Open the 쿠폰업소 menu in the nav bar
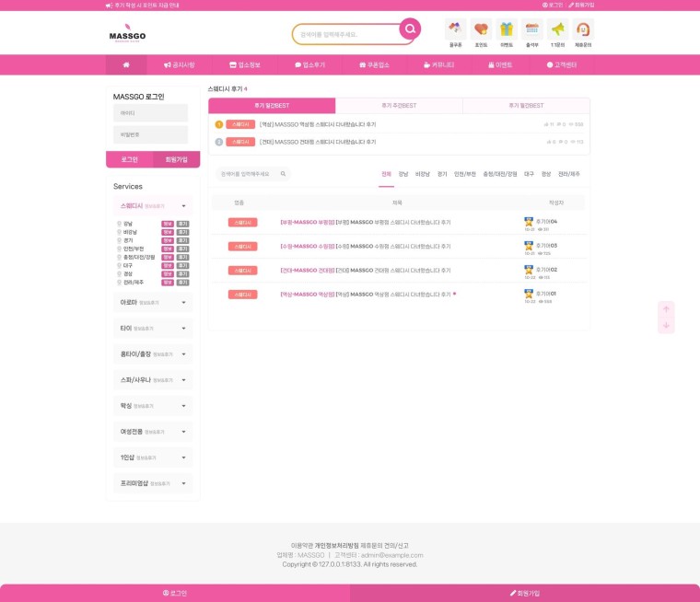The image size is (700, 602). click(375, 64)
